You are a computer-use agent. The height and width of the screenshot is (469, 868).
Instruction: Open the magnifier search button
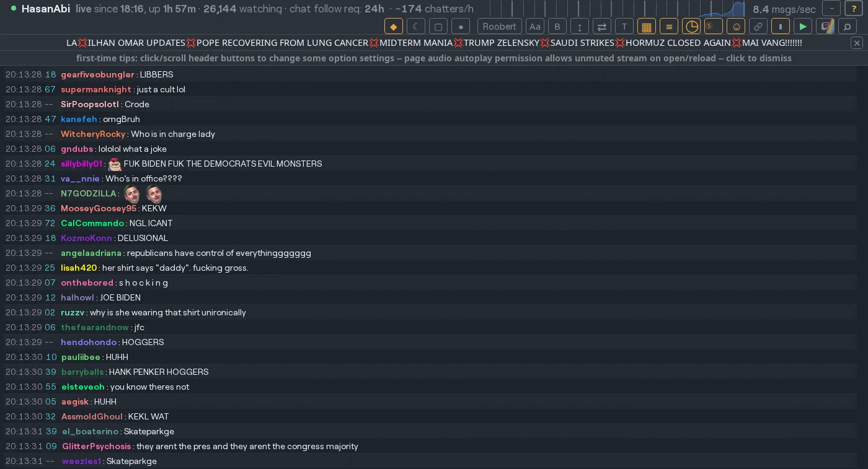(x=848, y=27)
